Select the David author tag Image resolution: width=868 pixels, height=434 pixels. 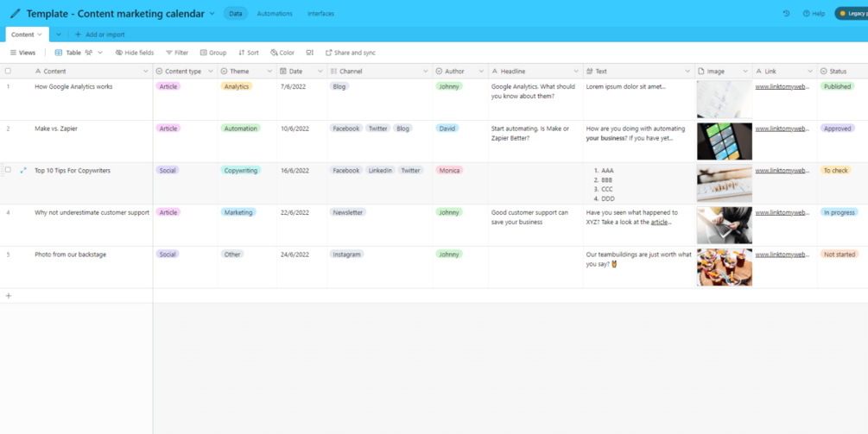click(x=447, y=129)
